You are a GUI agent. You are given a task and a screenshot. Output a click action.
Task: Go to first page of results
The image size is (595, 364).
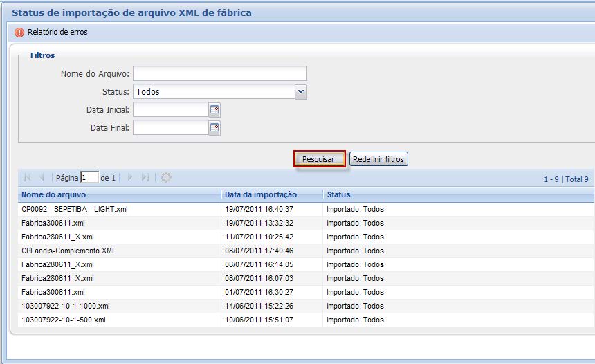[x=27, y=178]
